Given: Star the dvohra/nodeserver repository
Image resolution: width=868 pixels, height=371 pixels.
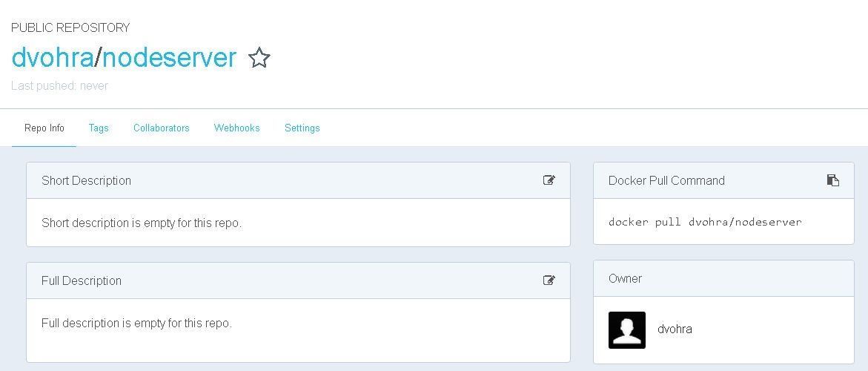Looking at the screenshot, I should pyautogui.click(x=259, y=58).
